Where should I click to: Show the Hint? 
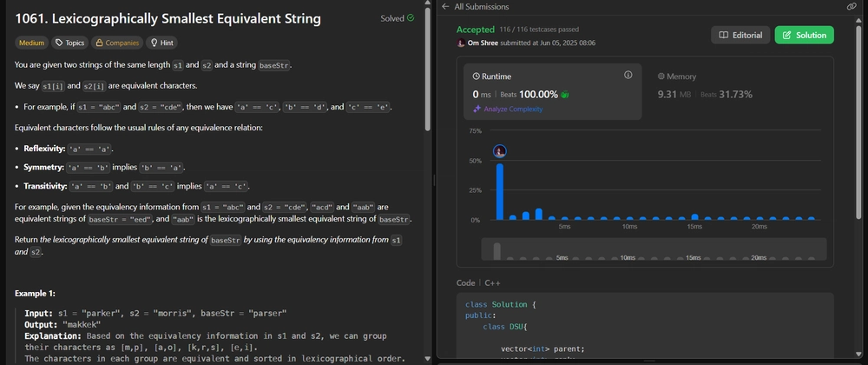[161, 43]
